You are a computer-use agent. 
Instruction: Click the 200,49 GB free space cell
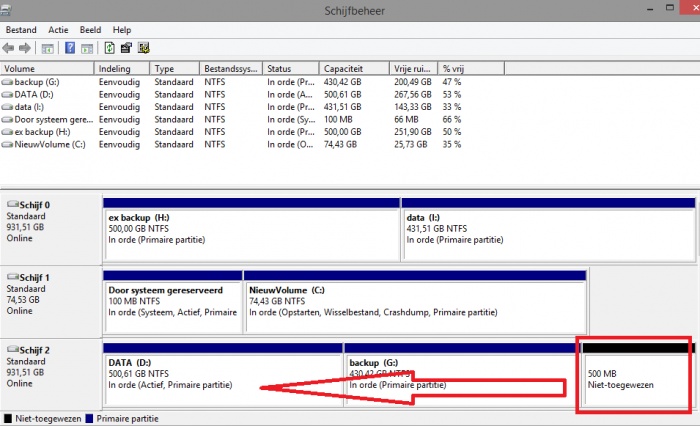click(412, 82)
